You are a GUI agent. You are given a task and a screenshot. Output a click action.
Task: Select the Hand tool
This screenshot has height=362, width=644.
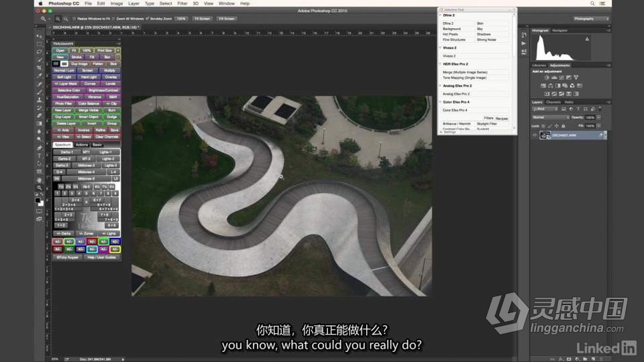click(40, 180)
